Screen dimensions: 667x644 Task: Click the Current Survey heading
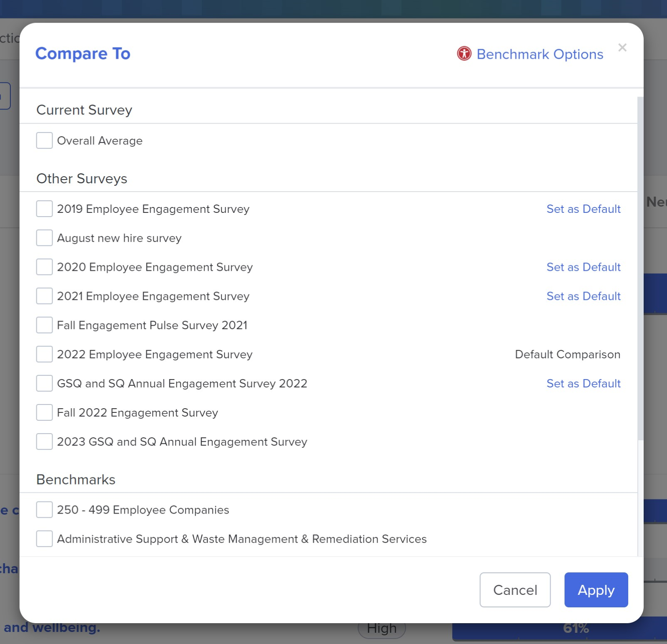pyautogui.click(x=84, y=110)
